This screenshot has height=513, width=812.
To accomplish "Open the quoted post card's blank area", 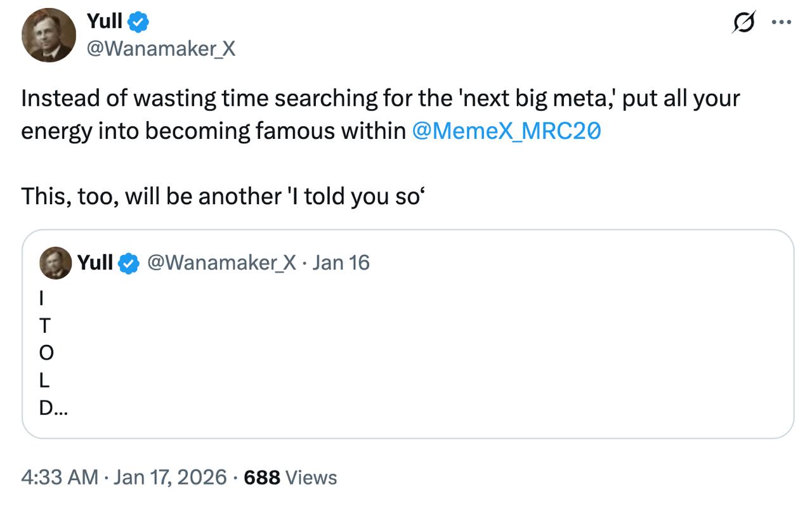I will [x=444, y=355].
